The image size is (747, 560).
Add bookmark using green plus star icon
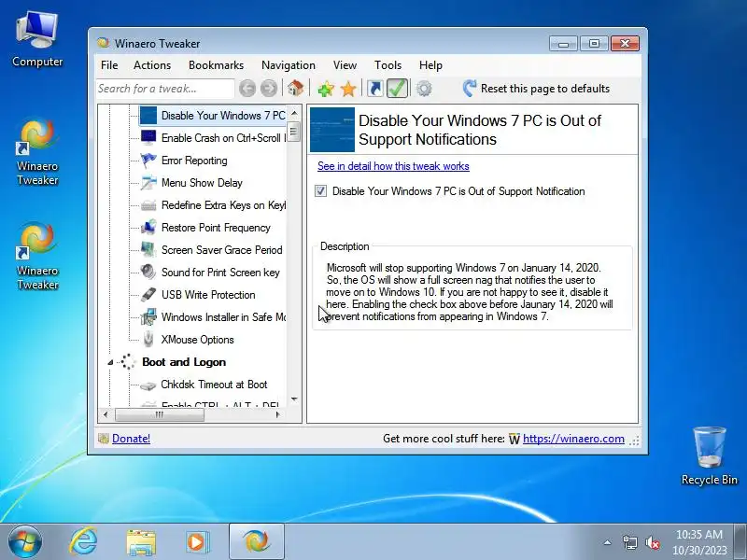pos(326,89)
